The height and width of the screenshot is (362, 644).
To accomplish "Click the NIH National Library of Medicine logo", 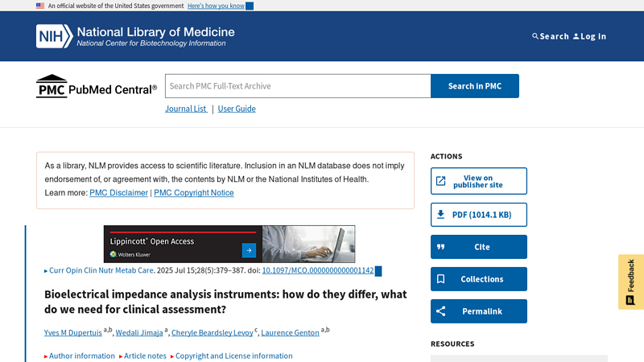I will 135,36.
